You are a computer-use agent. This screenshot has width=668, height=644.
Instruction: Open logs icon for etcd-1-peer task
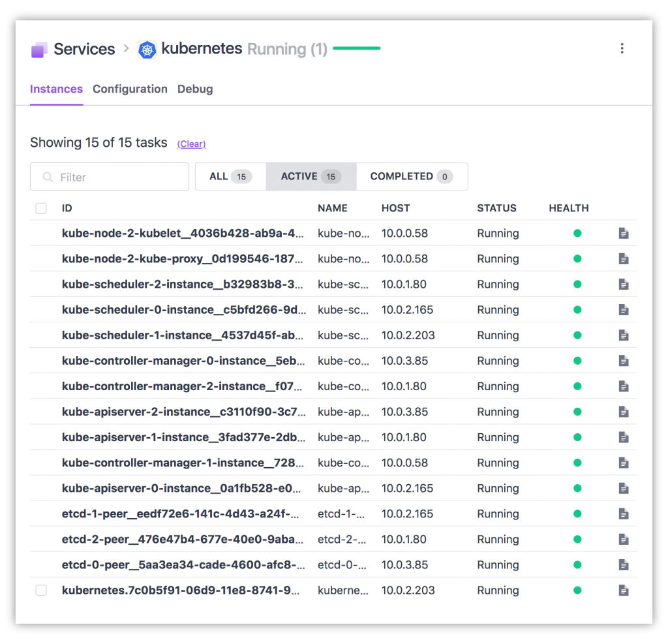[x=623, y=514]
